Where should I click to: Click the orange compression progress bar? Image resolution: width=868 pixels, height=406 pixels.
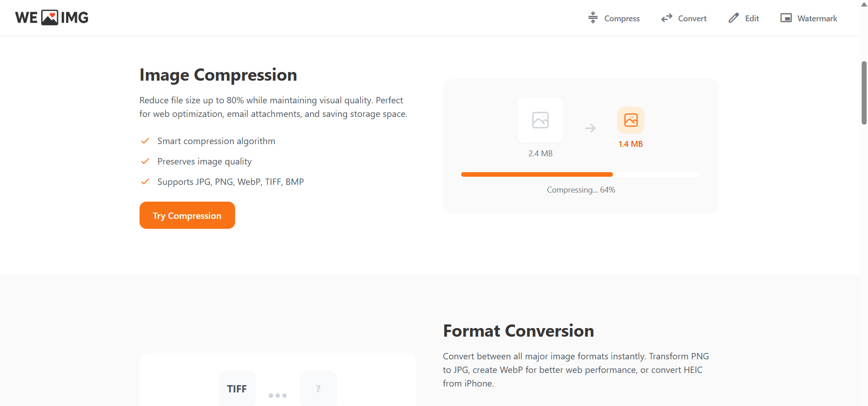coord(537,174)
